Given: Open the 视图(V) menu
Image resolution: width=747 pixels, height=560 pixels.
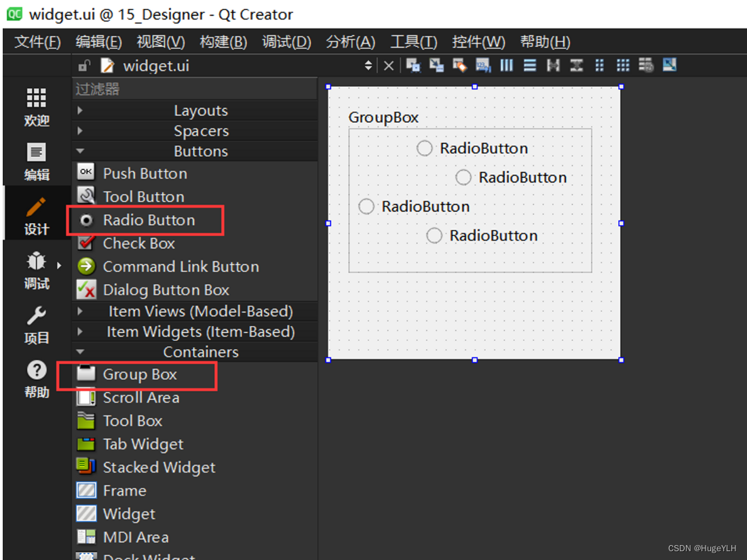Looking at the screenshot, I should (161, 42).
